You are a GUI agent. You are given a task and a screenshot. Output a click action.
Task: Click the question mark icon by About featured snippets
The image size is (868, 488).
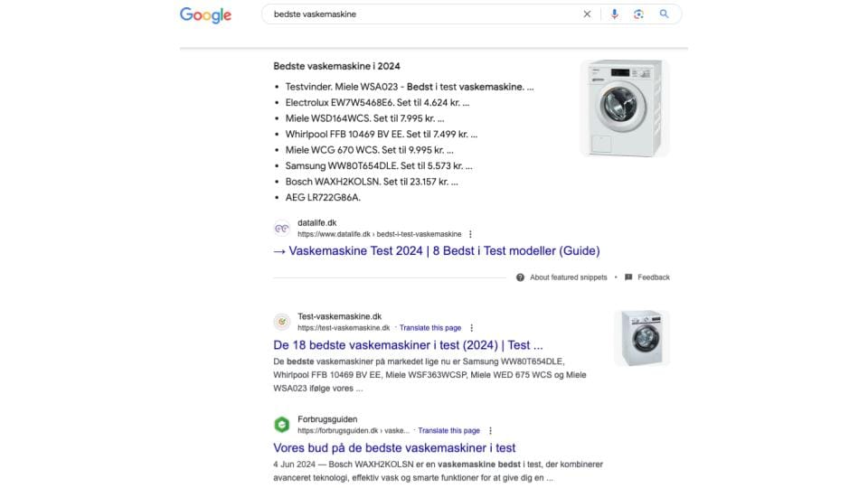[520, 277]
